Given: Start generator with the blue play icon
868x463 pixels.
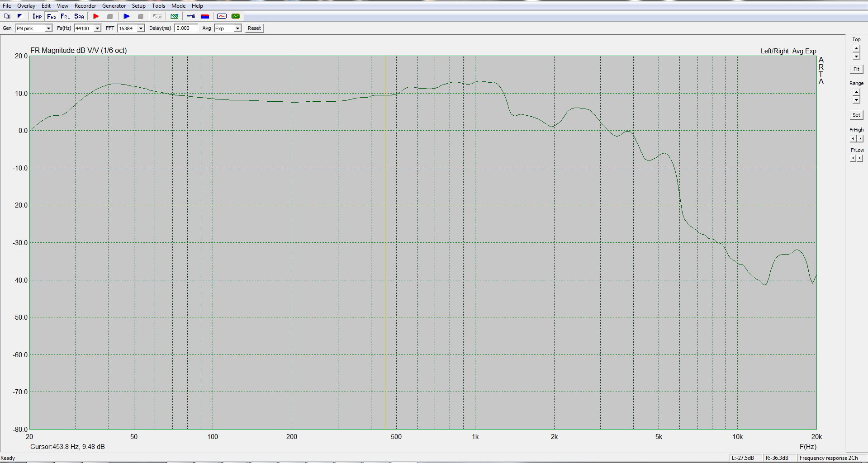Looking at the screenshot, I should click(x=127, y=16).
